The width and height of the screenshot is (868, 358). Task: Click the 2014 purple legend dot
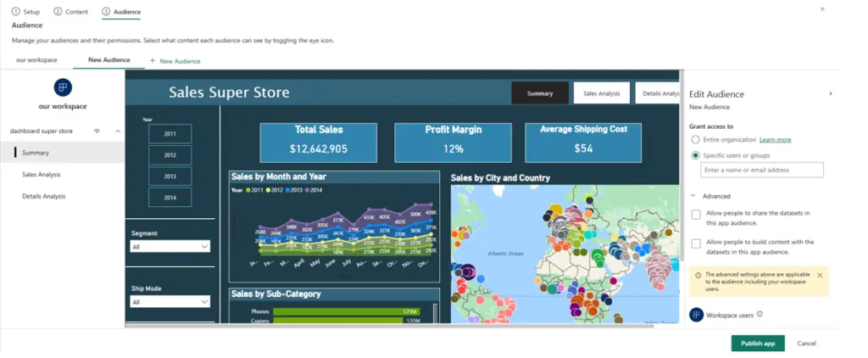pos(309,190)
